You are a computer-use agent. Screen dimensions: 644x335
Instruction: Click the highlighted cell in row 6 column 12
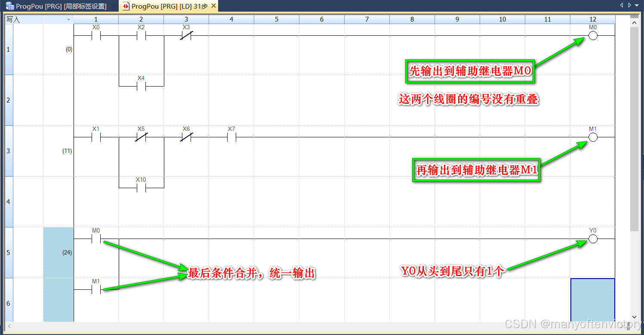coord(593,300)
